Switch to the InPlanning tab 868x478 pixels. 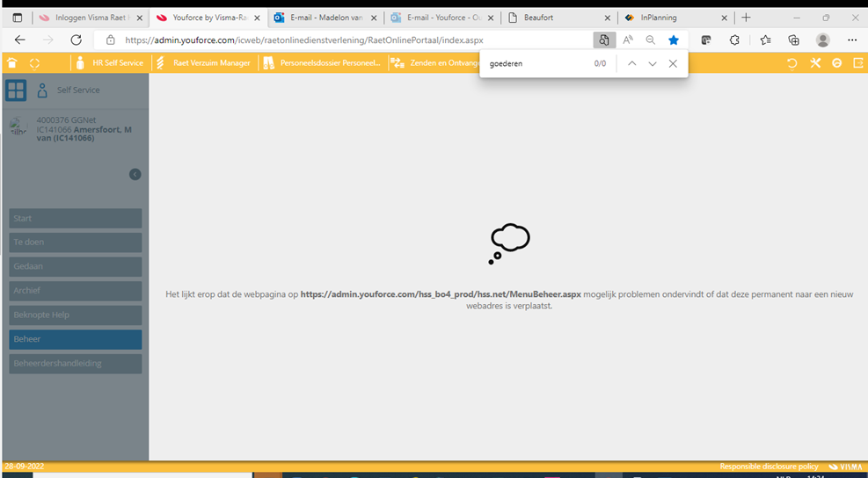[x=676, y=18]
